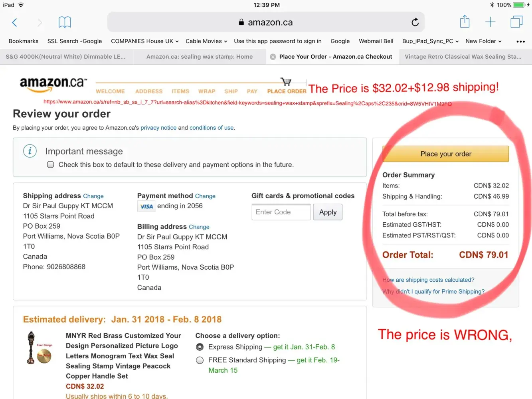Image resolution: width=532 pixels, height=399 pixels.
Task: Change the shipping address
Action: 93,196
